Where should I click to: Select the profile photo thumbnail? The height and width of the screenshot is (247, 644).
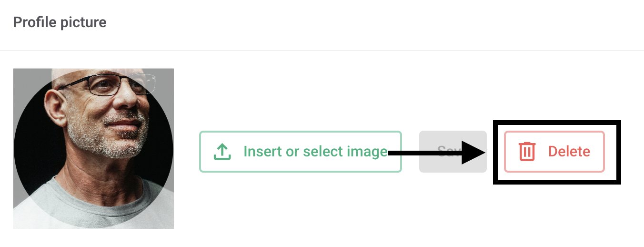point(93,148)
